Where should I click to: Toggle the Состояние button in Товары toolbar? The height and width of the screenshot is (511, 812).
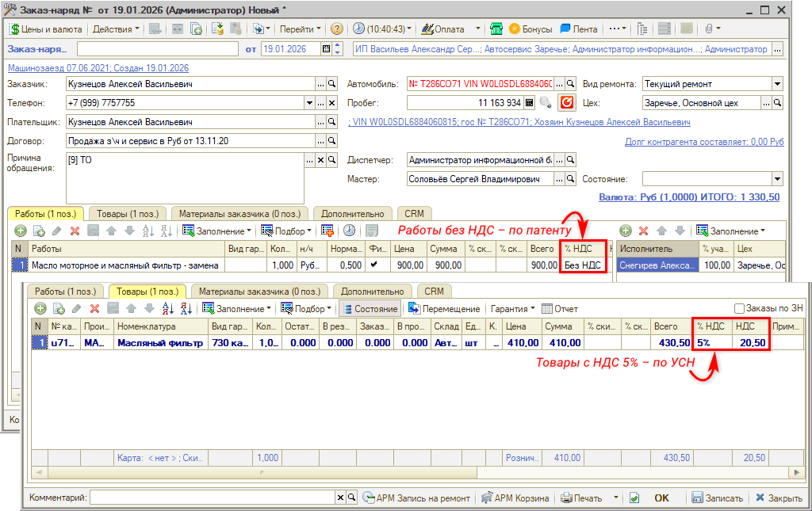(x=369, y=309)
